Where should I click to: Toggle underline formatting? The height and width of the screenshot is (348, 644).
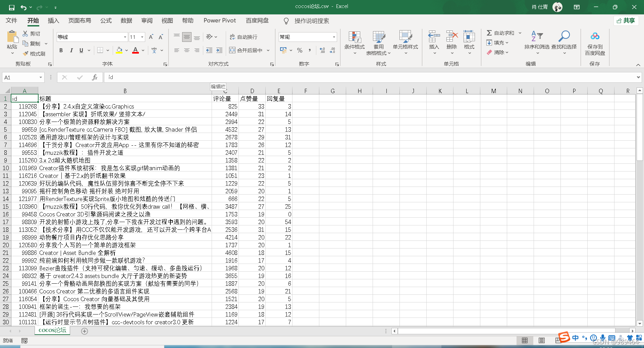(81, 50)
